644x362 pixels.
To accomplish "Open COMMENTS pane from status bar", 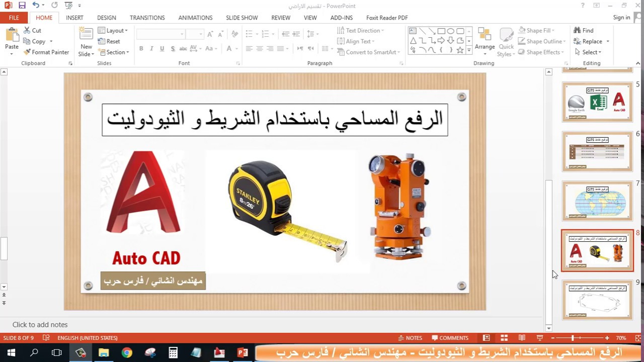I will click(x=450, y=338).
